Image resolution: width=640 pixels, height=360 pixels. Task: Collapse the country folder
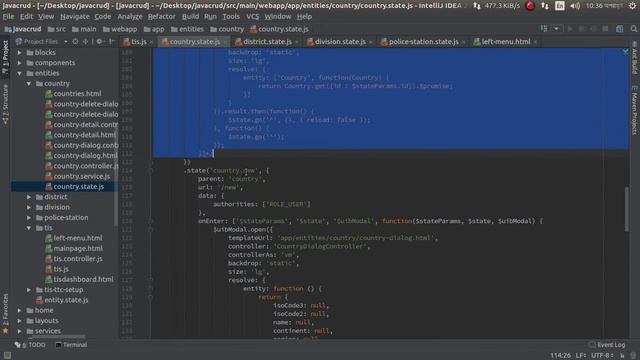(x=29, y=84)
